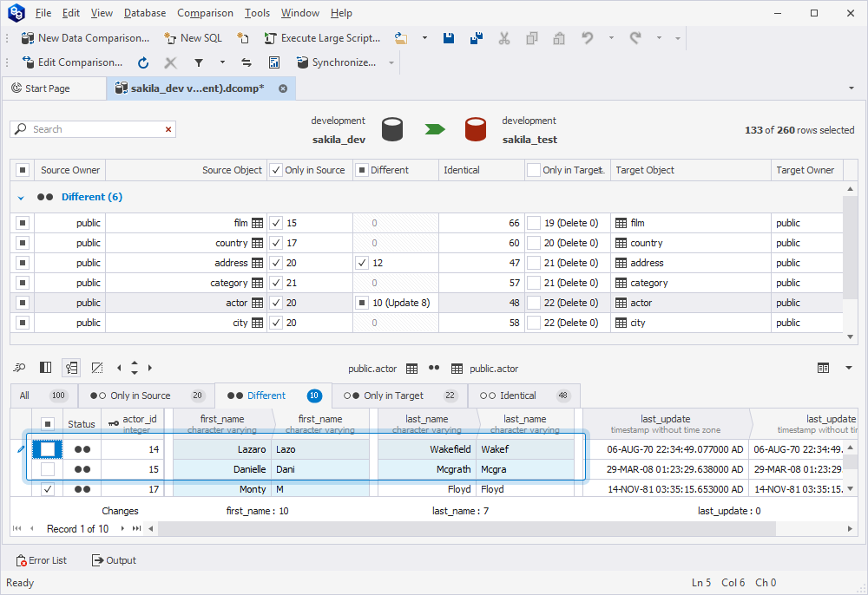The height and width of the screenshot is (595, 868).
Task: Open the Database menu
Action: click(x=144, y=12)
